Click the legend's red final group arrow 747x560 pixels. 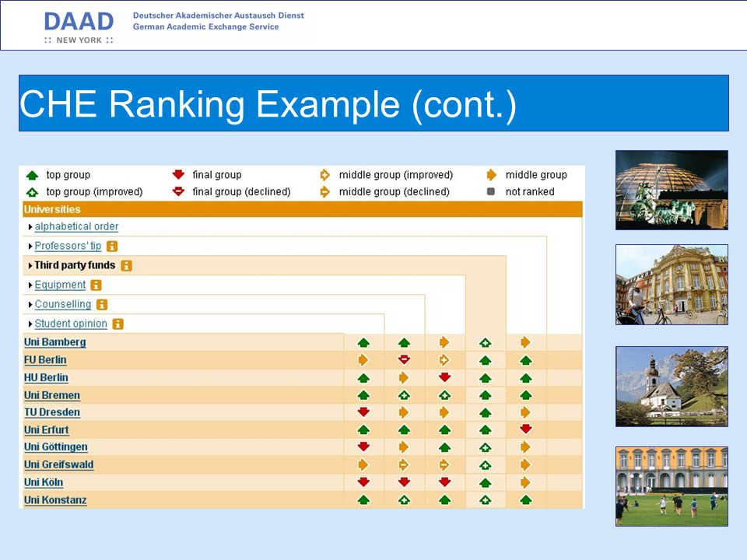click(178, 174)
